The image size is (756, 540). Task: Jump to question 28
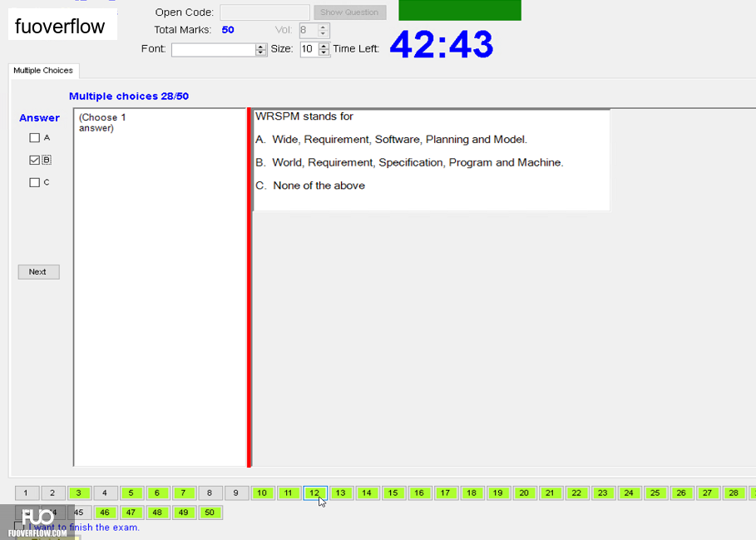(734, 493)
